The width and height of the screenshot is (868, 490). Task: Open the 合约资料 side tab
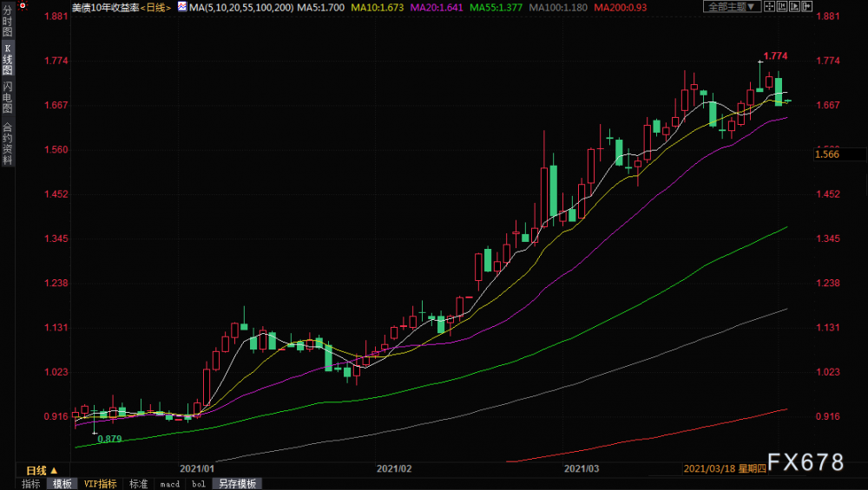click(7, 143)
